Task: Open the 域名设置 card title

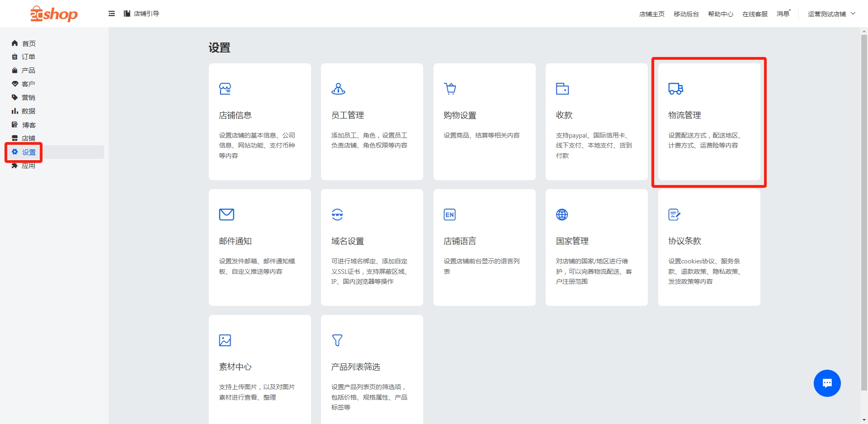Action: pyautogui.click(x=348, y=241)
